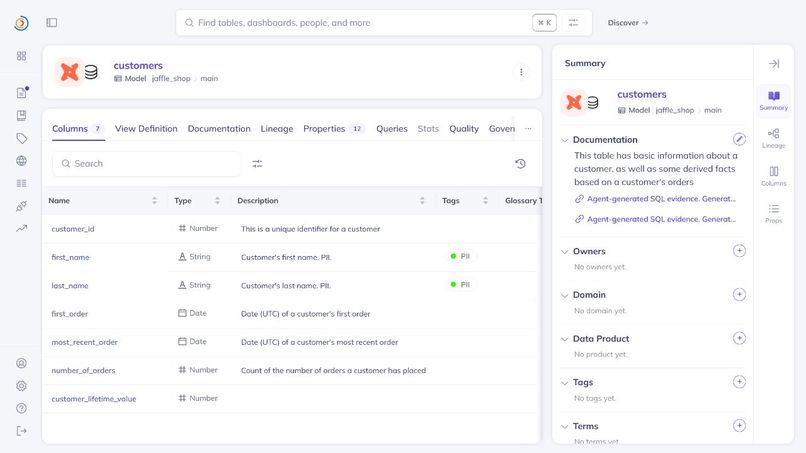The width and height of the screenshot is (806, 453).
Task: Click the PII tag on last_name row
Action: click(460, 284)
